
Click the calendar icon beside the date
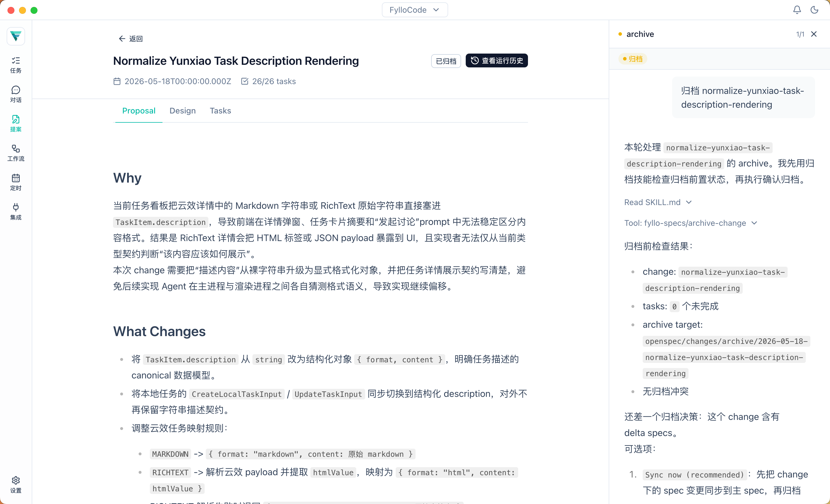[117, 82]
